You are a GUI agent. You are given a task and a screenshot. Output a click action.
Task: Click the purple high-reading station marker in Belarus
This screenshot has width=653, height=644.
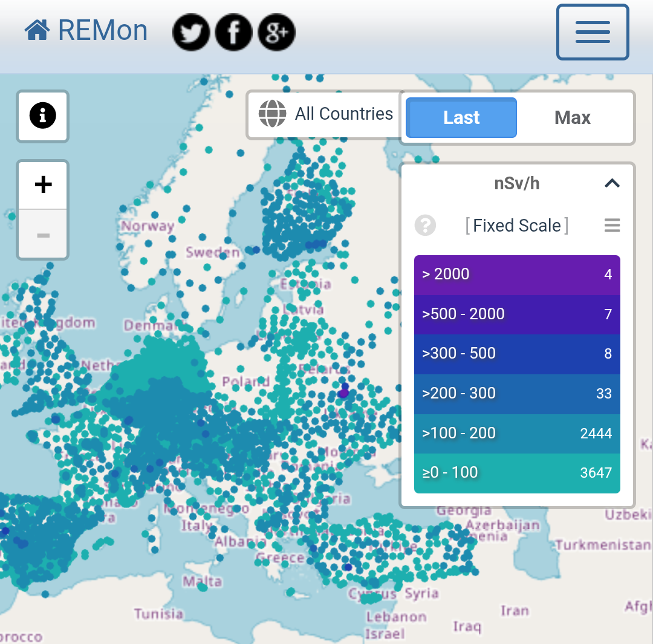pyautogui.click(x=343, y=393)
